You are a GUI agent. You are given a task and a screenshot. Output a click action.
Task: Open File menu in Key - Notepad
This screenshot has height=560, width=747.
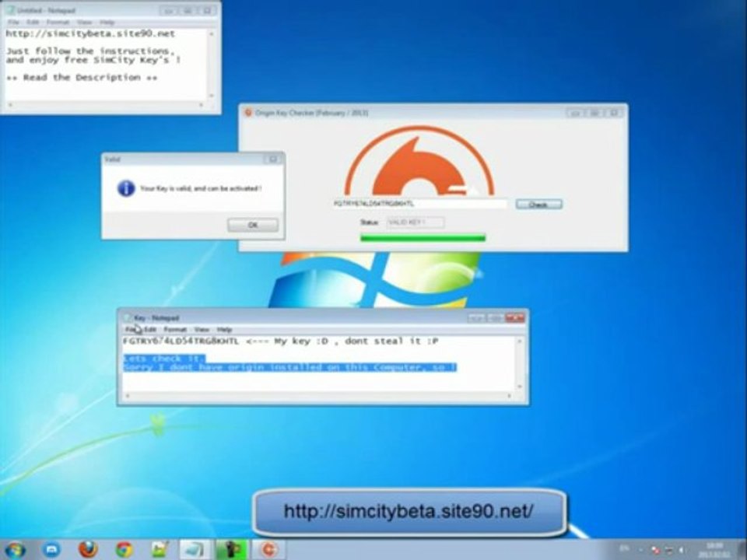131,330
